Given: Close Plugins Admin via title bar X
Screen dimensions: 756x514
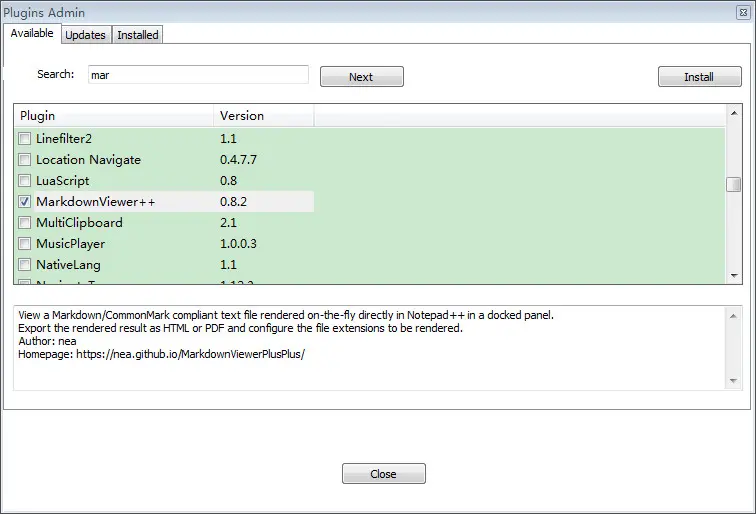Looking at the screenshot, I should 743,13.
